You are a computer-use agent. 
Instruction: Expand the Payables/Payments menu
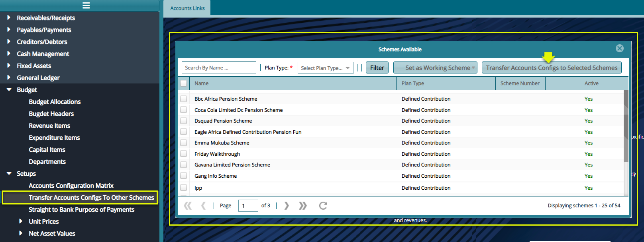point(9,30)
